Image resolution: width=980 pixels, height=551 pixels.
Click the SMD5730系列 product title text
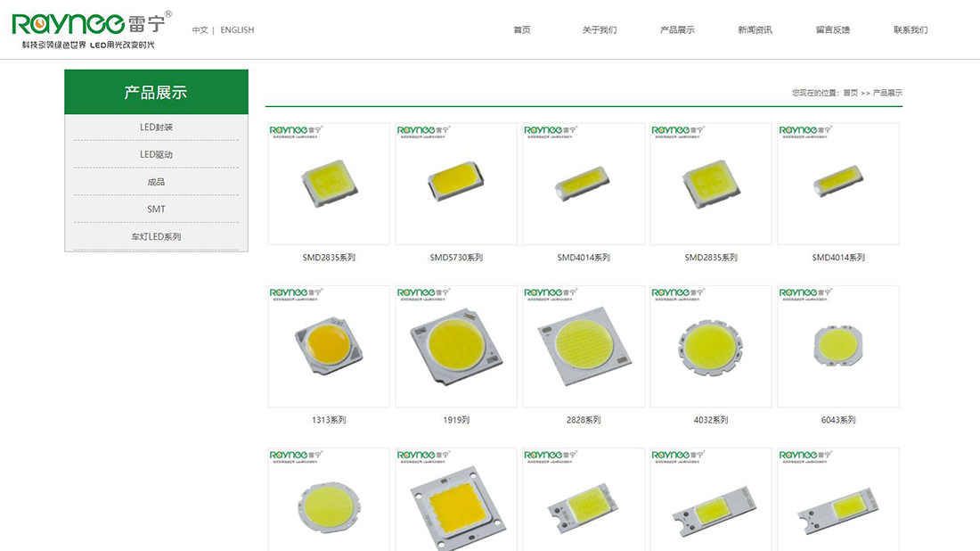[456, 257]
